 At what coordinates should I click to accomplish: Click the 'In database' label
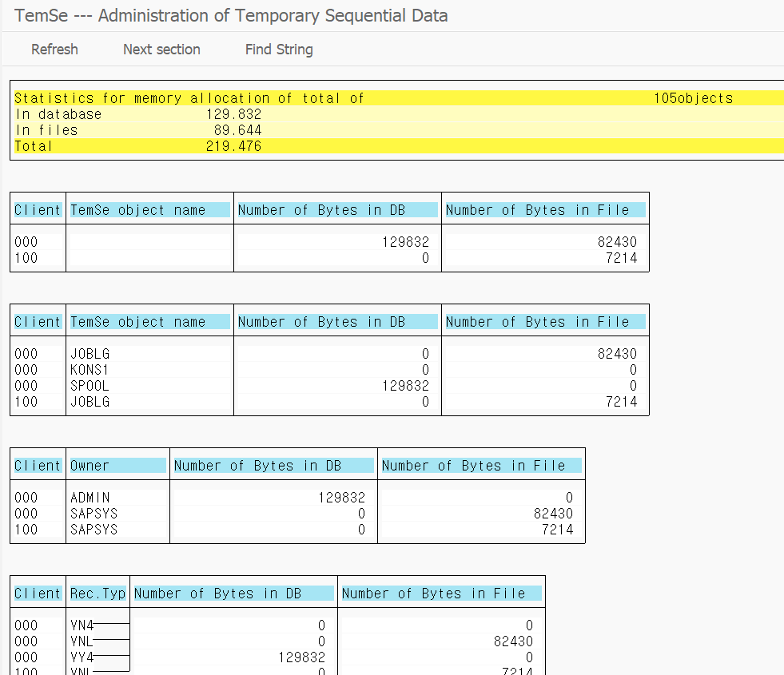click(x=58, y=114)
